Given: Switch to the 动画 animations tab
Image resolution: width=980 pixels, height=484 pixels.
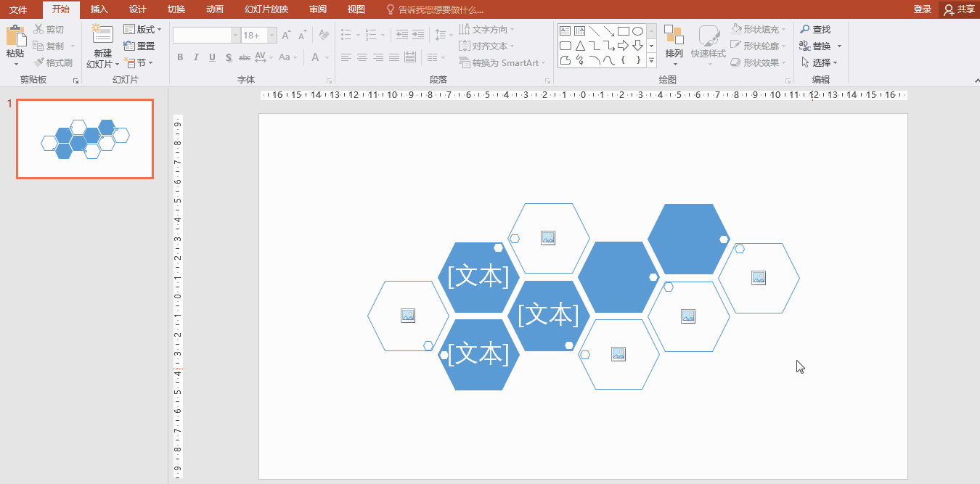Looking at the screenshot, I should pos(214,9).
